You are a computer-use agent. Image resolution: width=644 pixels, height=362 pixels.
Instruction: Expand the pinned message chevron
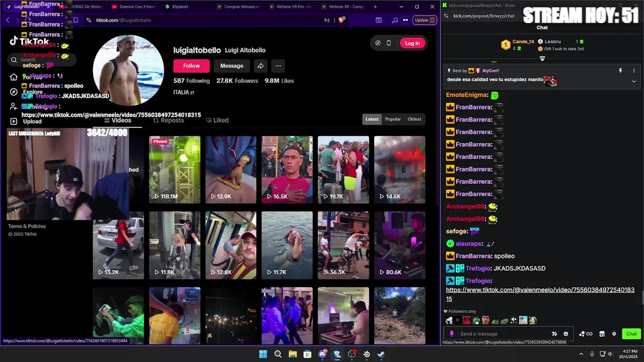633,81
